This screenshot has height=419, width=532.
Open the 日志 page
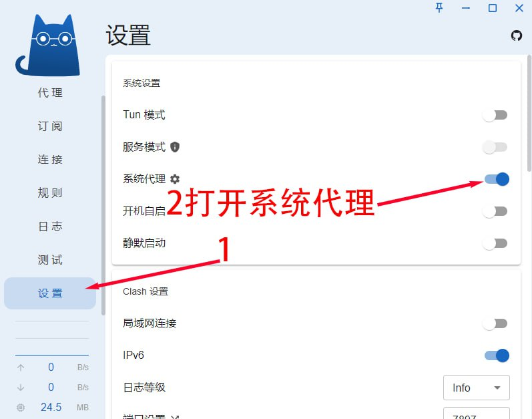tap(50, 226)
